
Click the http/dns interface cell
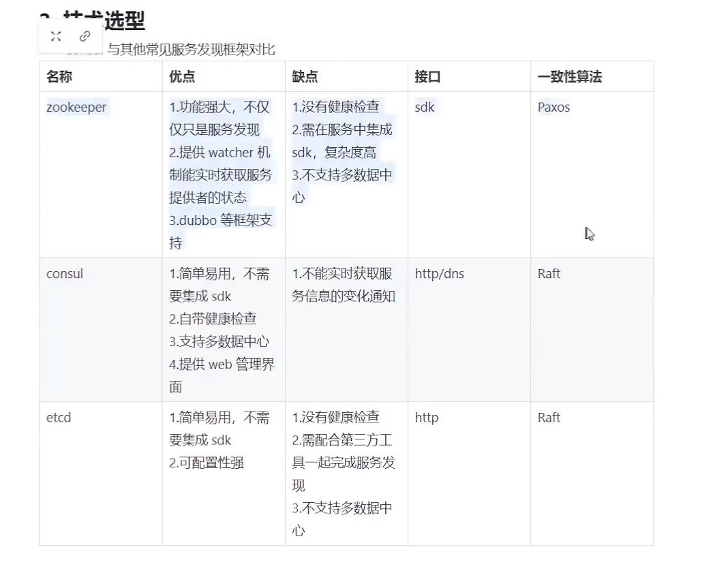tap(439, 274)
